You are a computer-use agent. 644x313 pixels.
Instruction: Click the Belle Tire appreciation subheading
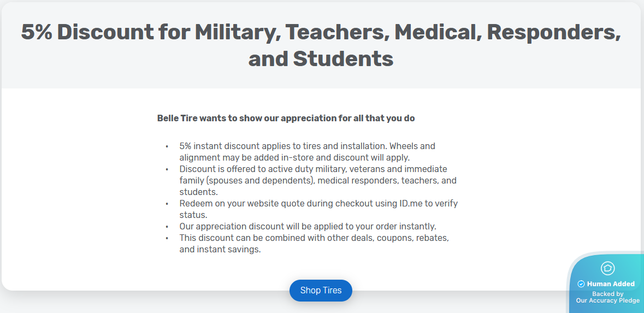click(286, 119)
